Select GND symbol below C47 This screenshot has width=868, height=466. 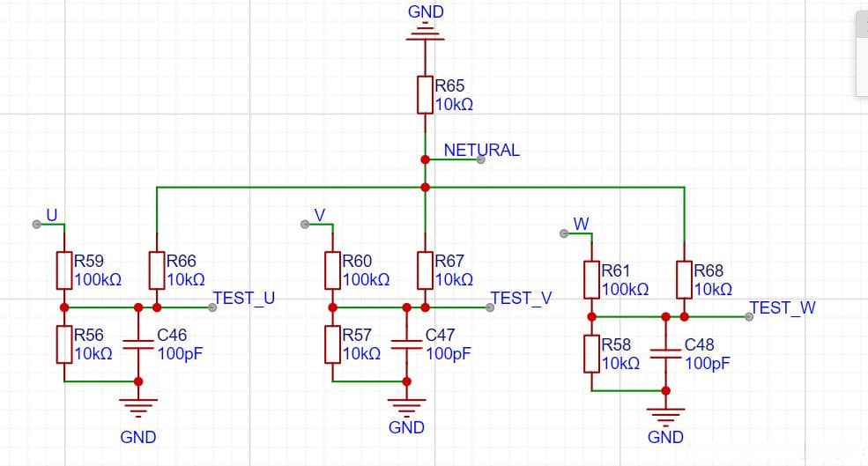[406, 409]
